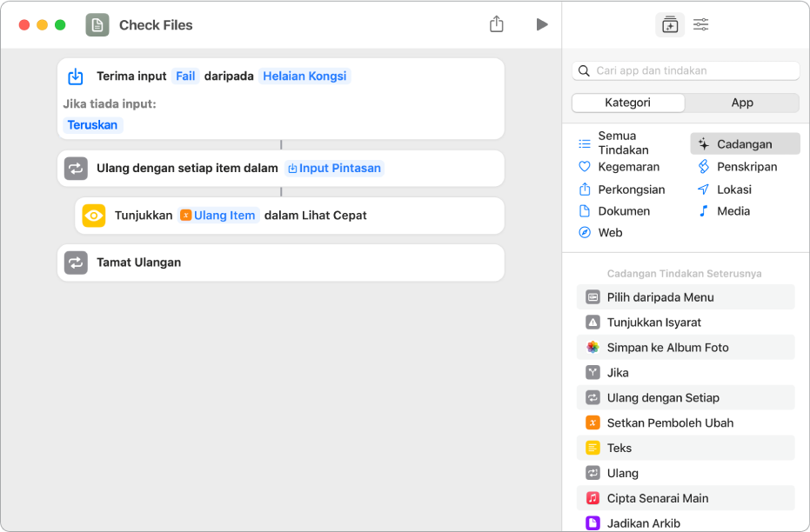810x532 pixels.
Task: Click the Cipta Senarai Main music icon
Action: [x=592, y=499]
